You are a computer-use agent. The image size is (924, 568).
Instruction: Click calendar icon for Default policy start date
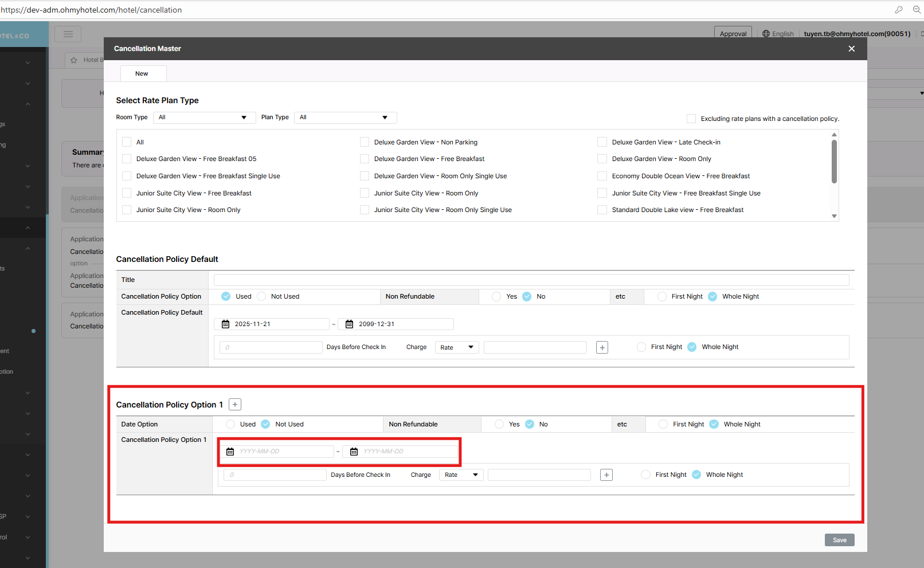pos(226,324)
